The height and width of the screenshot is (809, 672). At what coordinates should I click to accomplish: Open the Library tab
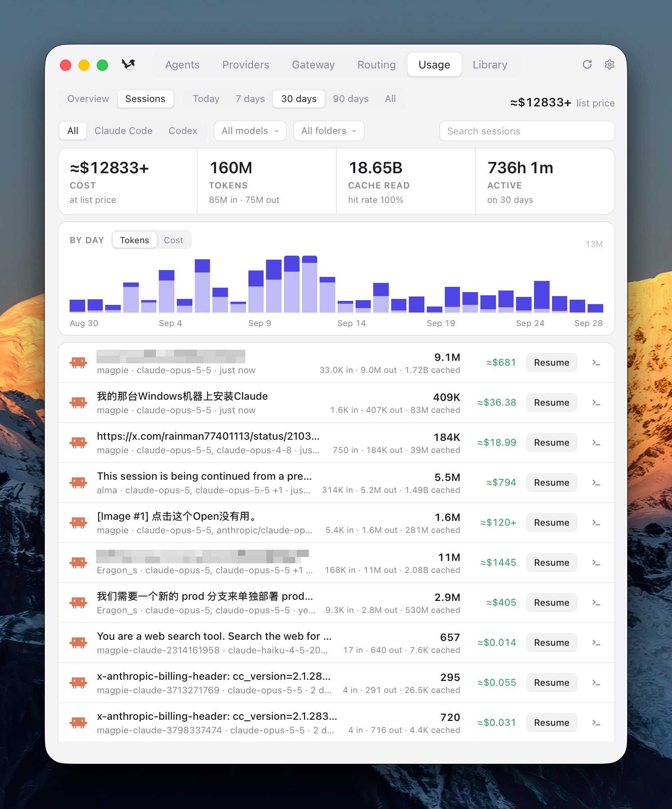point(490,65)
